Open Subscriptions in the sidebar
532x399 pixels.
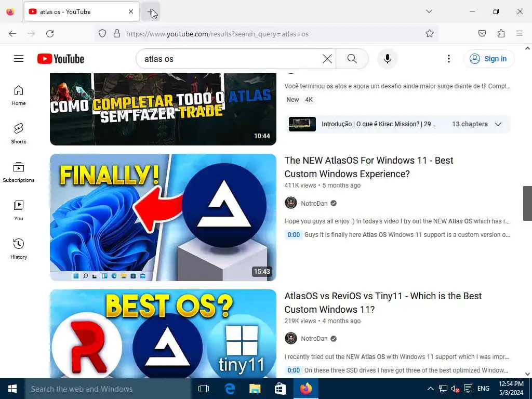(19, 172)
